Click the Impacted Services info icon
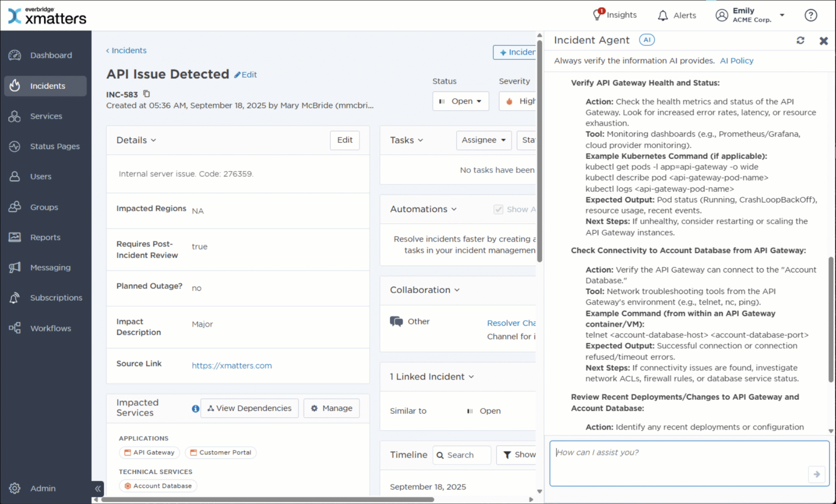Screen dimensions: 836x504 (x=196, y=408)
